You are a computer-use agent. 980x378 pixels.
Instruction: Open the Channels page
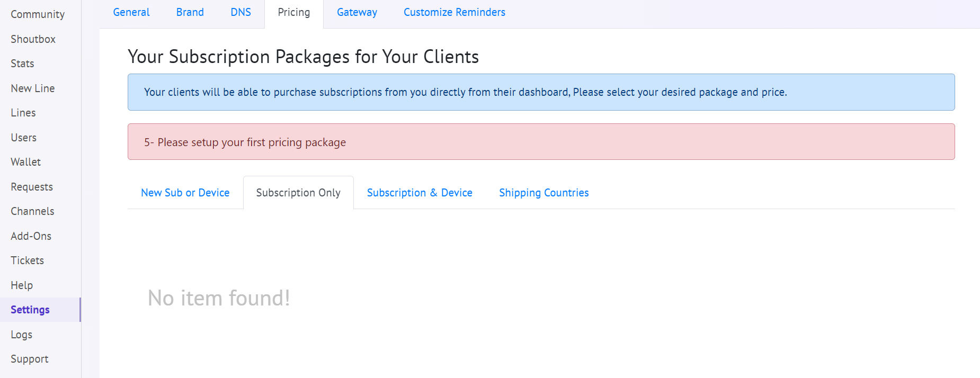[32, 211]
